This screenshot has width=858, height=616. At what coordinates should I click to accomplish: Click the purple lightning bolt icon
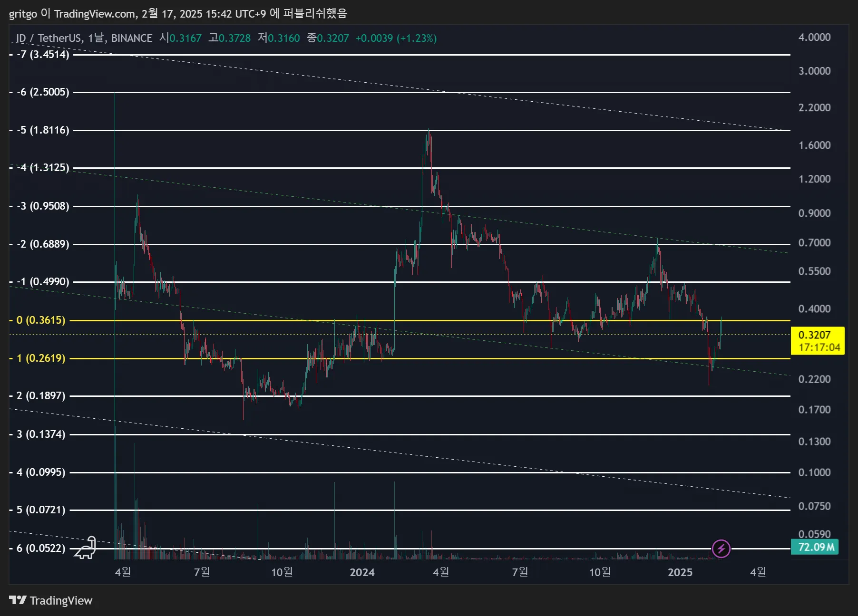pos(721,549)
